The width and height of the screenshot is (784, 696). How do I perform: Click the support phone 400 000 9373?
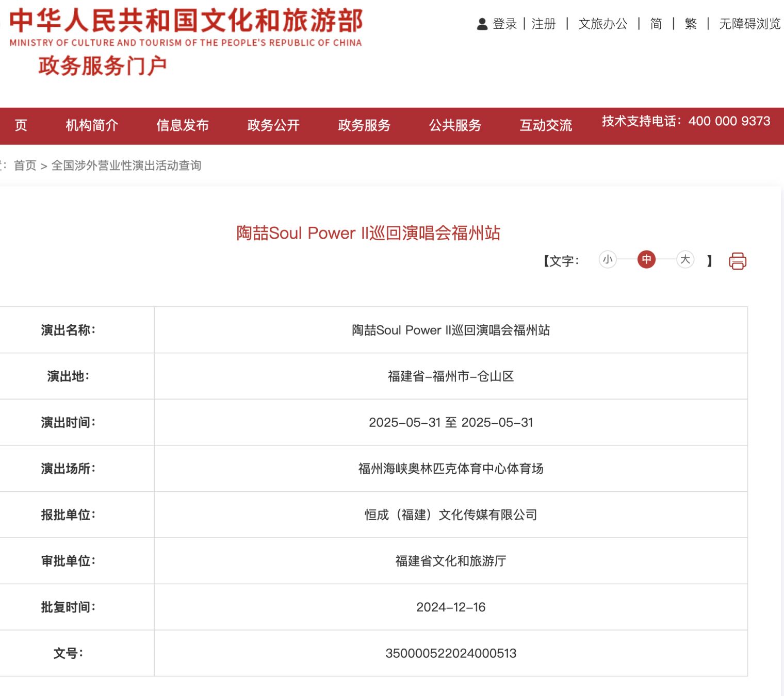tap(729, 121)
